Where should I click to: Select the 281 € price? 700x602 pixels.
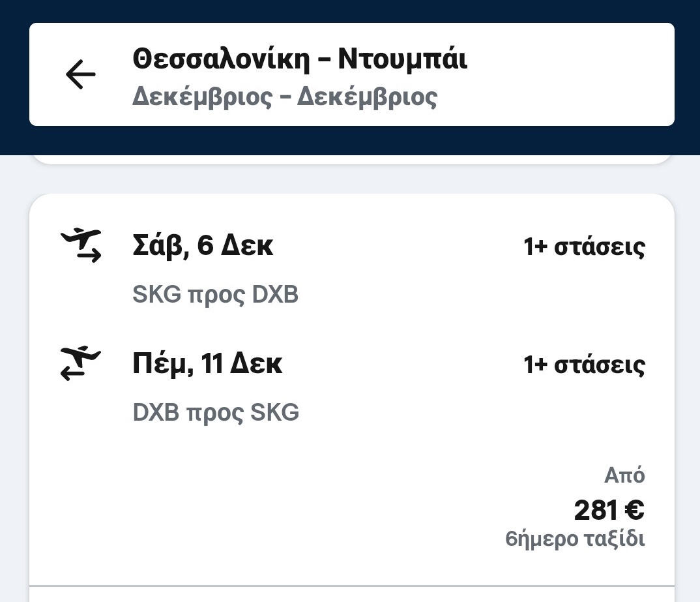point(609,510)
